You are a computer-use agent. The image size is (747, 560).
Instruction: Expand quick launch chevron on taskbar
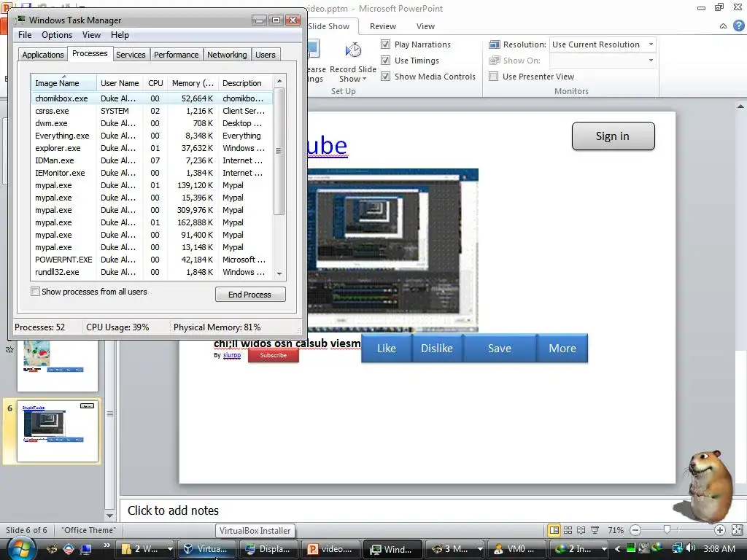107,545
